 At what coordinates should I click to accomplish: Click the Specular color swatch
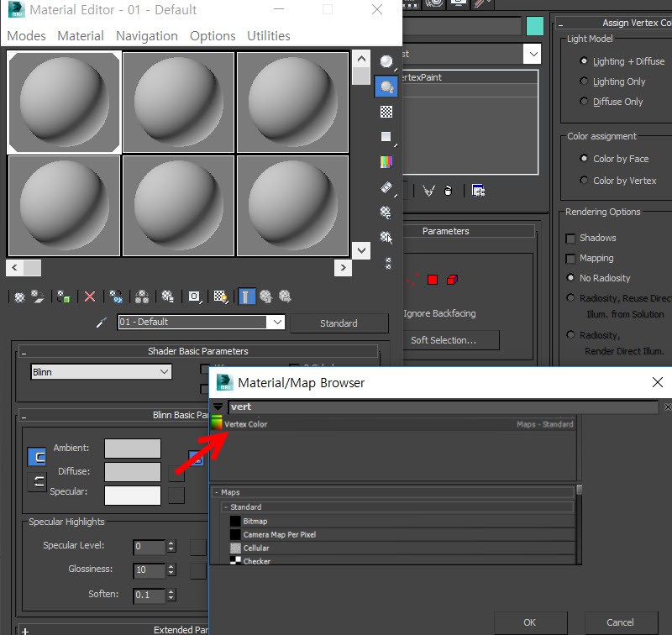coord(133,496)
